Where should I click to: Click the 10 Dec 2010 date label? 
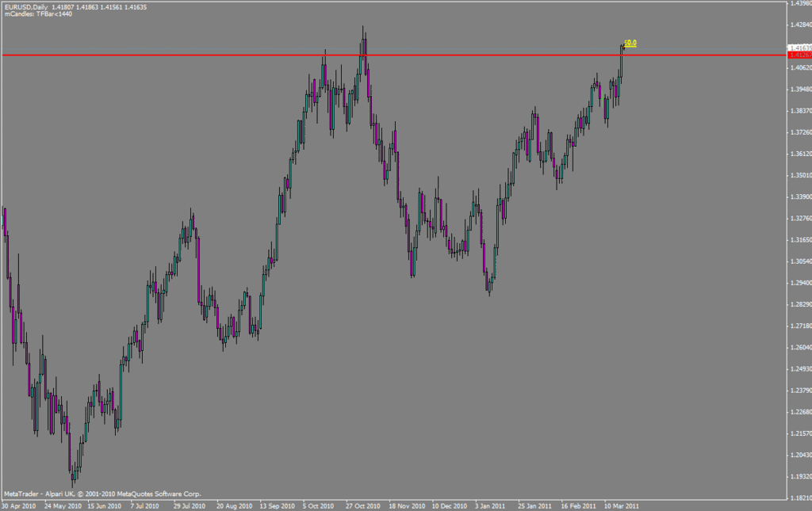tap(450, 505)
